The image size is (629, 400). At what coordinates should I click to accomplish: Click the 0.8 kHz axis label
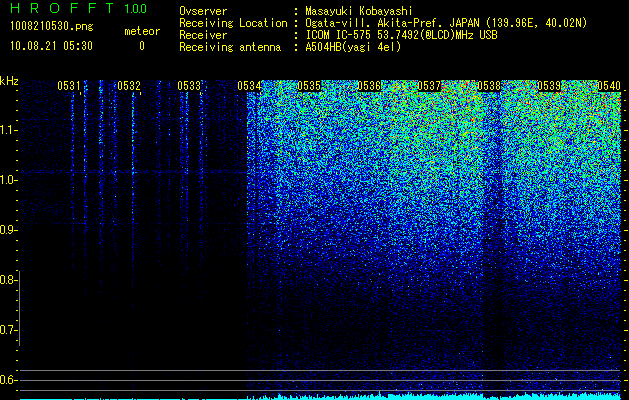click(8, 280)
